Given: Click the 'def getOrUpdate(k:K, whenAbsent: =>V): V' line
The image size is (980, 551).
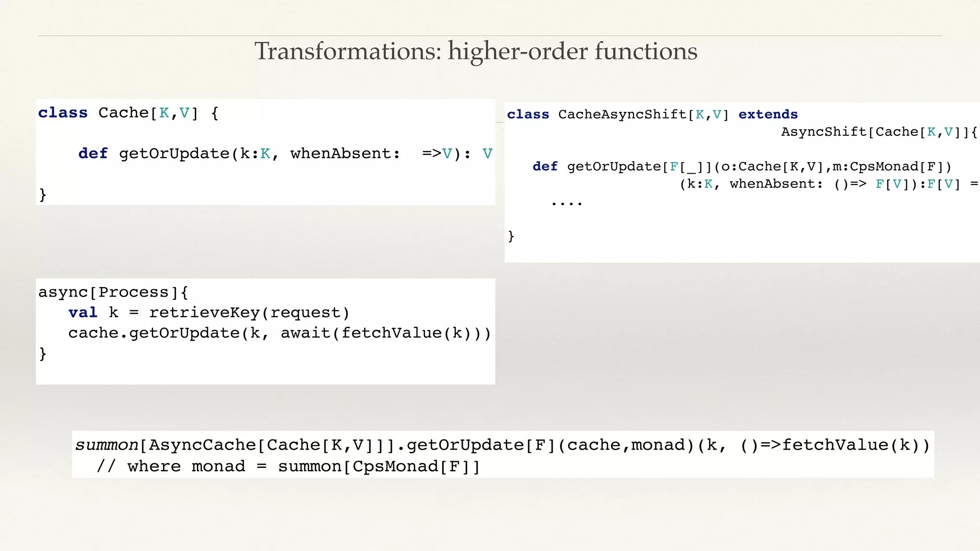Looking at the screenshot, I should click(285, 154).
